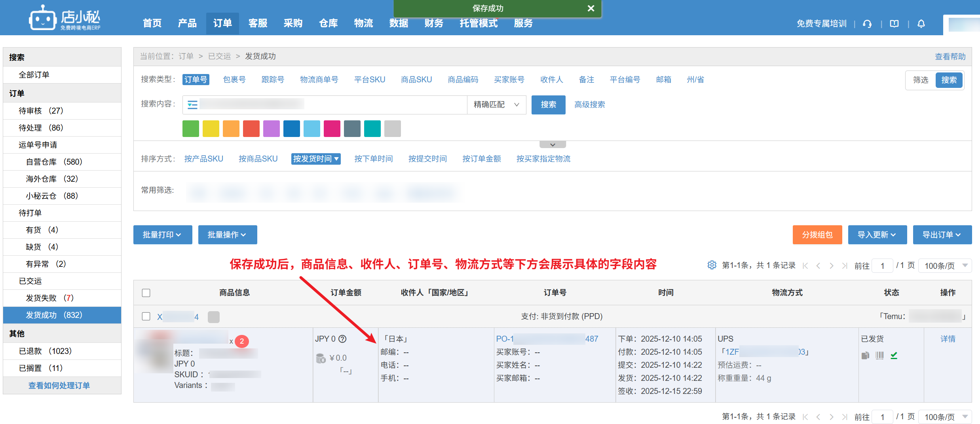The height and width of the screenshot is (424, 980).
Task: Open the 导出订单 dropdown menu
Action: coord(942,235)
